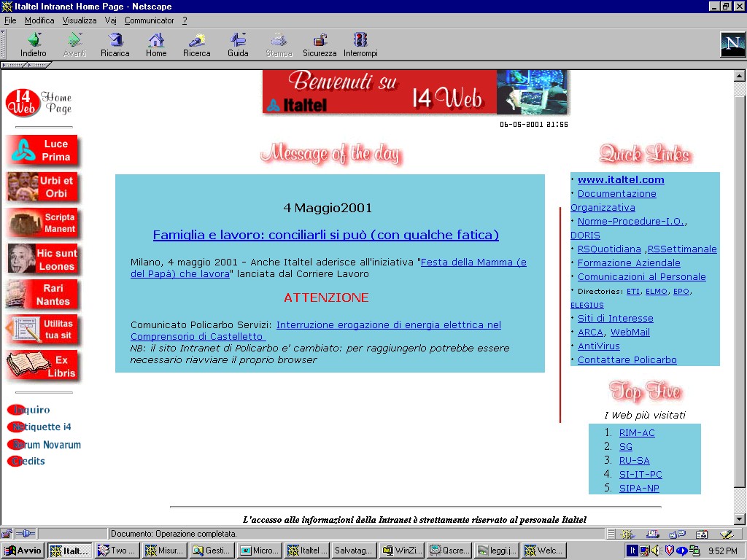The width and height of the screenshot is (747, 560).
Task: Open the Scripta Manent section
Action: click(x=42, y=223)
